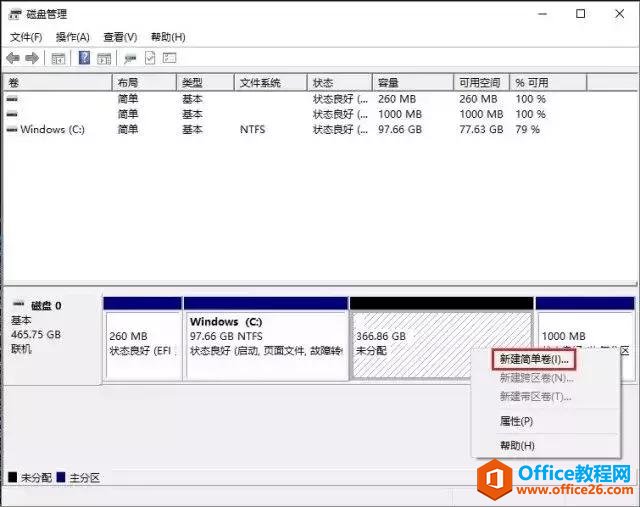Choose 属性(P) in context menu
The image size is (640, 507).
point(516,421)
